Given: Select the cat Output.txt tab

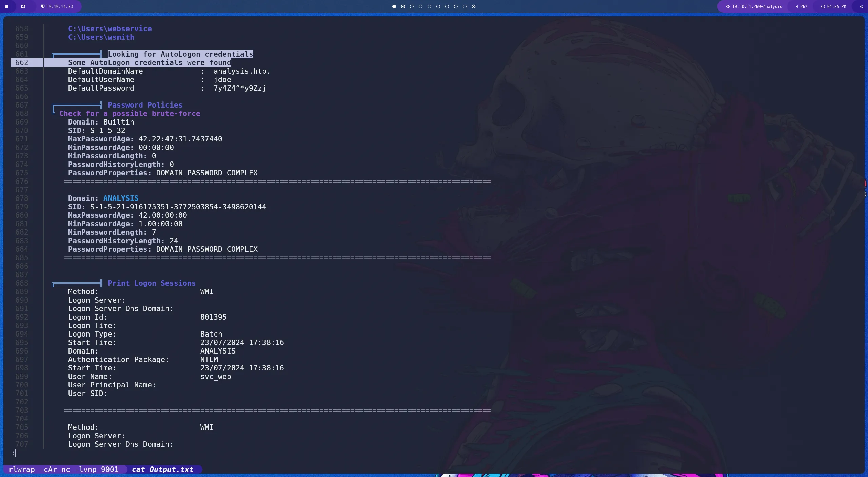Looking at the screenshot, I should click(x=162, y=469).
